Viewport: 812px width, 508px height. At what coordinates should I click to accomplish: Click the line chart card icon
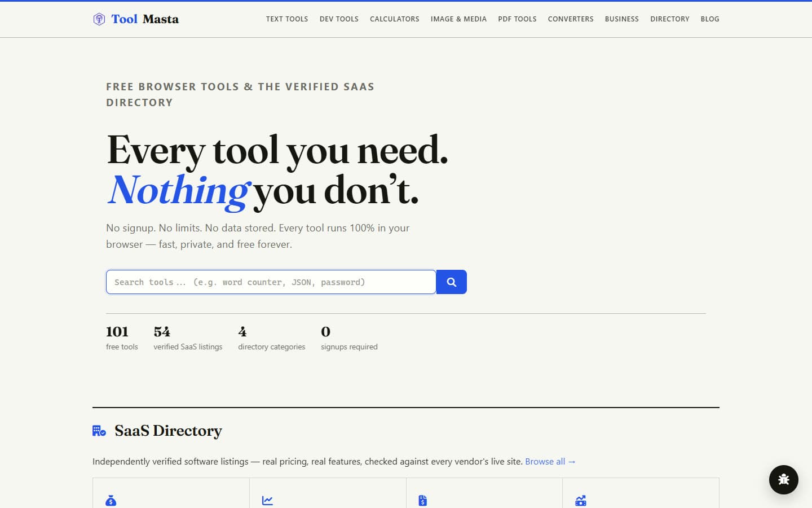click(x=268, y=501)
